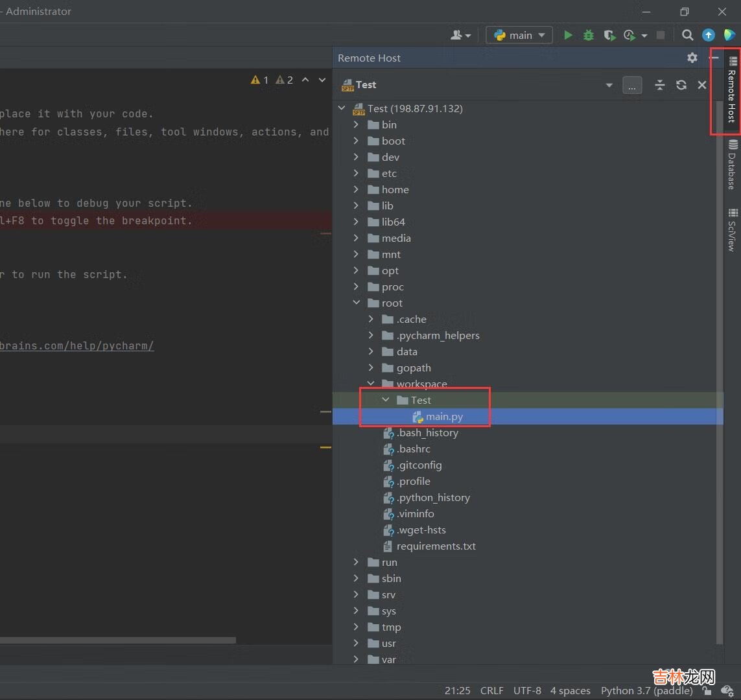Expand the .pycharm_helpers folder
Image resolution: width=741 pixels, height=700 pixels.
click(371, 335)
